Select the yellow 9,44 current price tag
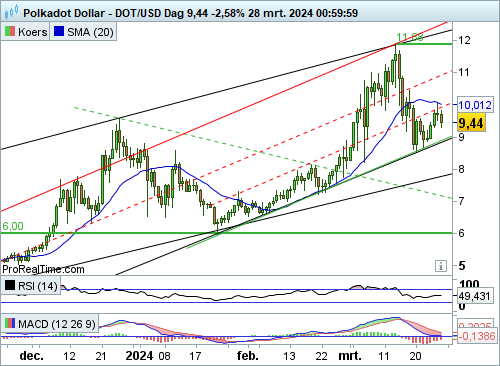The width and height of the screenshot is (500, 366). coord(471,123)
